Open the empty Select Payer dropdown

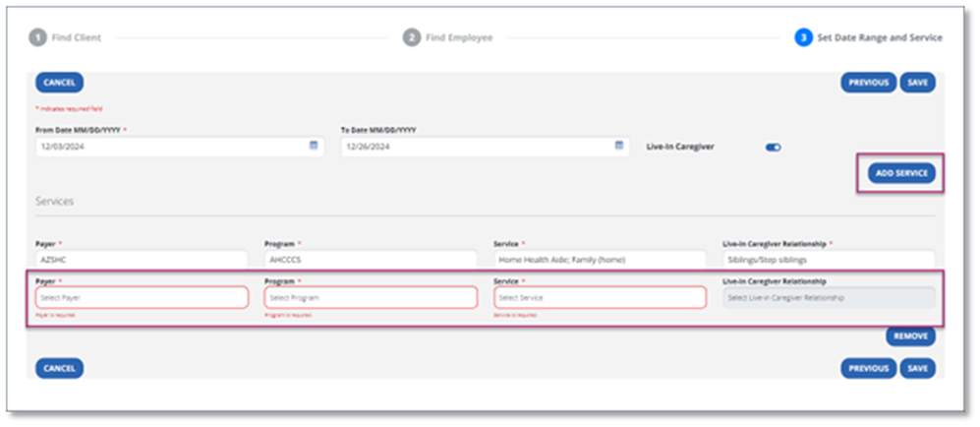pyautogui.click(x=142, y=297)
